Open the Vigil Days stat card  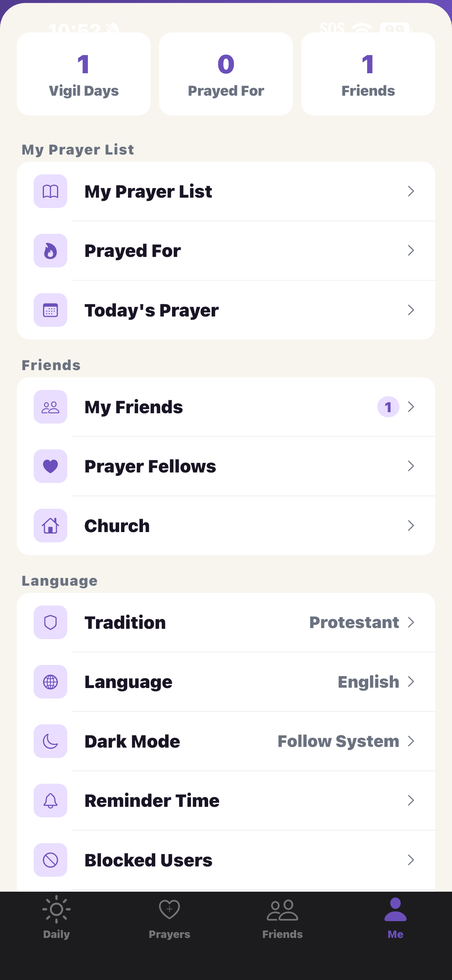(84, 74)
